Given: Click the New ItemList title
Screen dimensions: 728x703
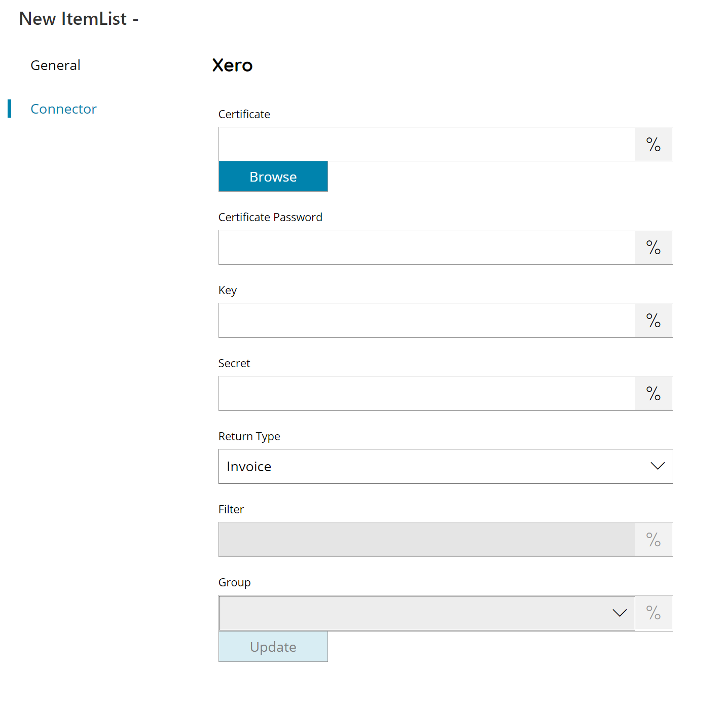Looking at the screenshot, I should 79,19.
